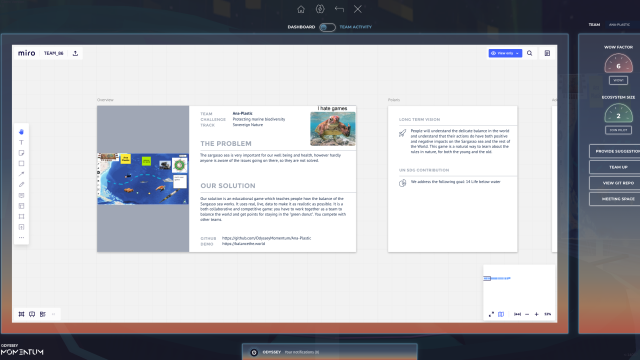
Task: Select the Text tool in Miro toolbar
Action: click(x=21, y=142)
